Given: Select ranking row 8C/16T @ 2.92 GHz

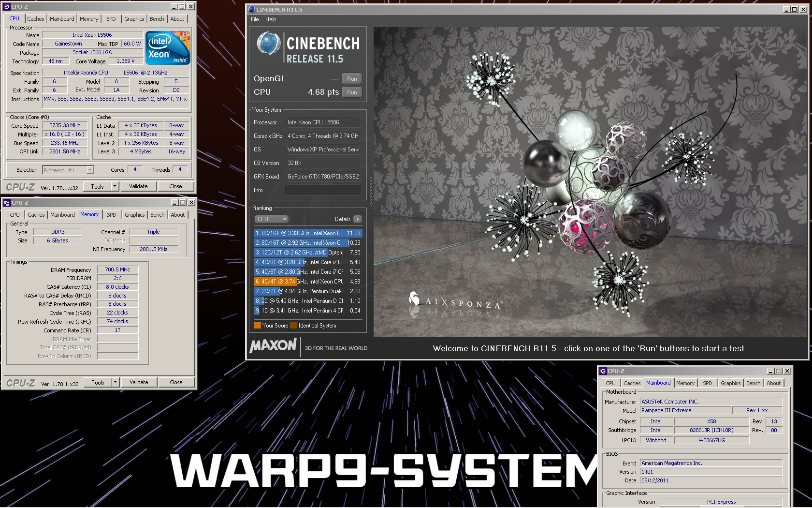Looking at the screenshot, I should (308, 243).
